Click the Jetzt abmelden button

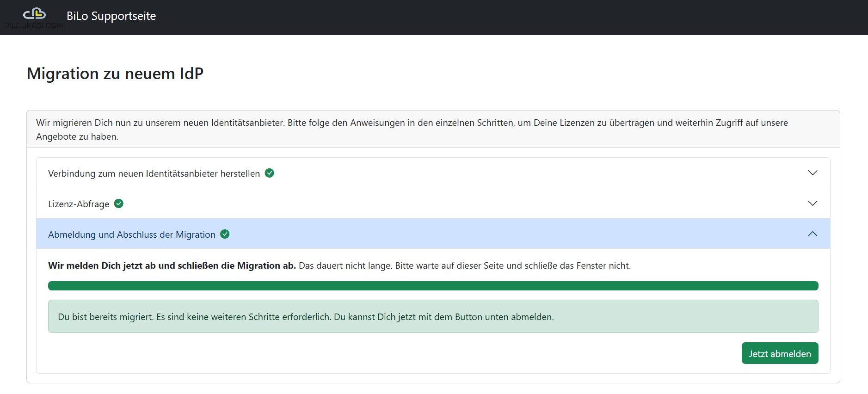click(780, 353)
